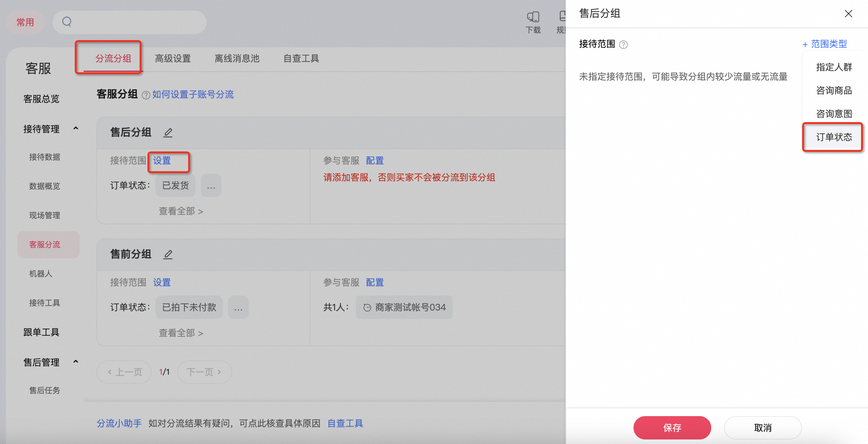The height and width of the screenshot is (444, 868).
Task: Open 跟单工具 in sidebar
Action: [41, 332]
